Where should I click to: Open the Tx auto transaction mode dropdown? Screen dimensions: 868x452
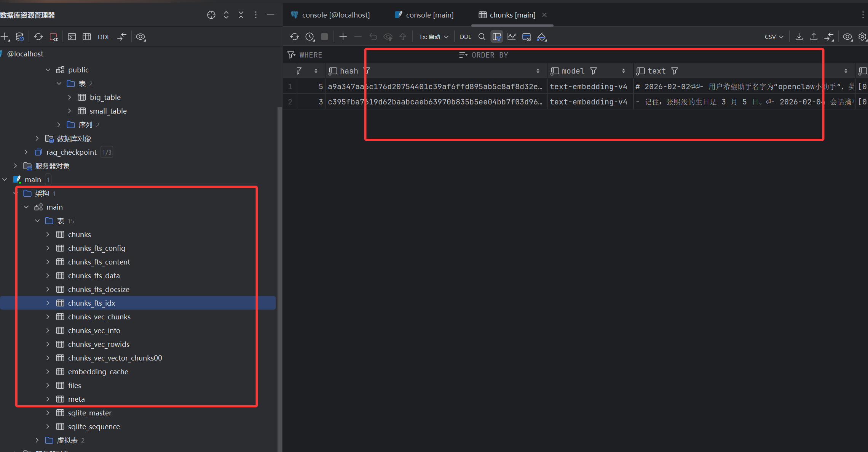coord(434,37)
